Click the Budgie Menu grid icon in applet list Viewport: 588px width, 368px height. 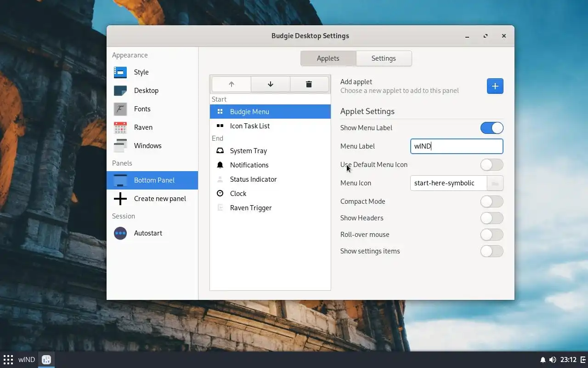pyautogui.click(x=220, y=111)
